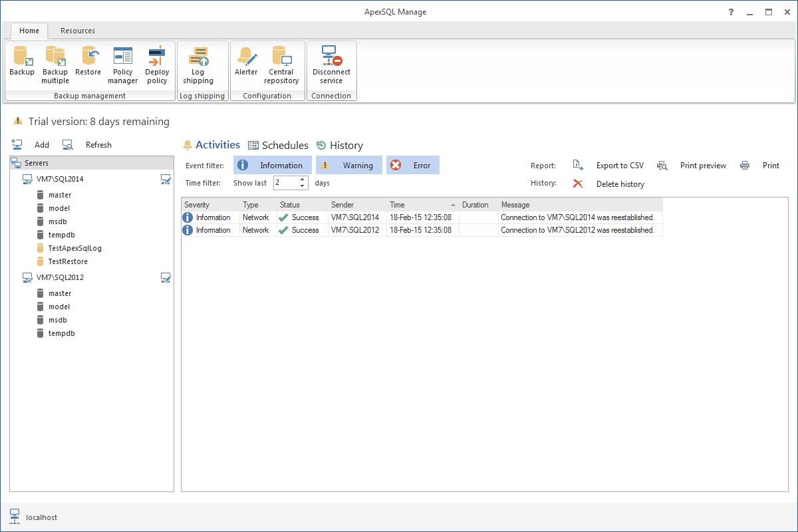Viewport: 798px width, 532px height.
Task: Select tempdb database under VM7\SQL2014
Action: tap(62, 235)
